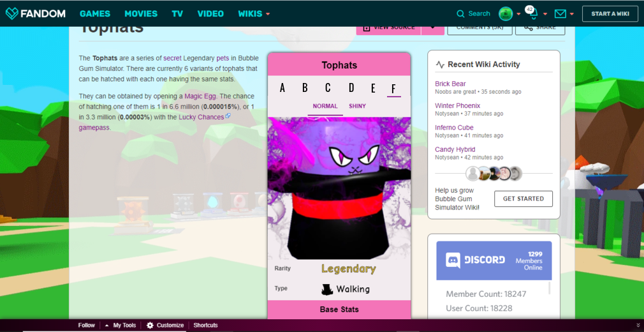This screenshot has width=644, height=332.
Task: Click the Customize gear icon
Action: (150, 325)
